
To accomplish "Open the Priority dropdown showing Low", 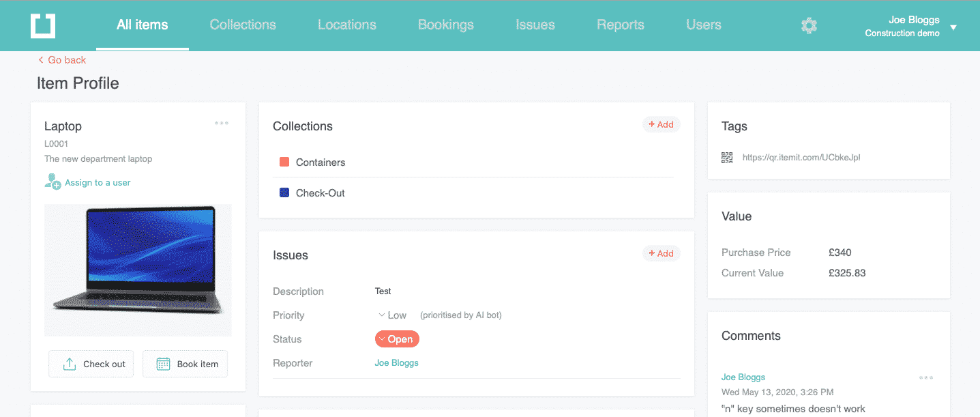I will [x=391, y=315].
